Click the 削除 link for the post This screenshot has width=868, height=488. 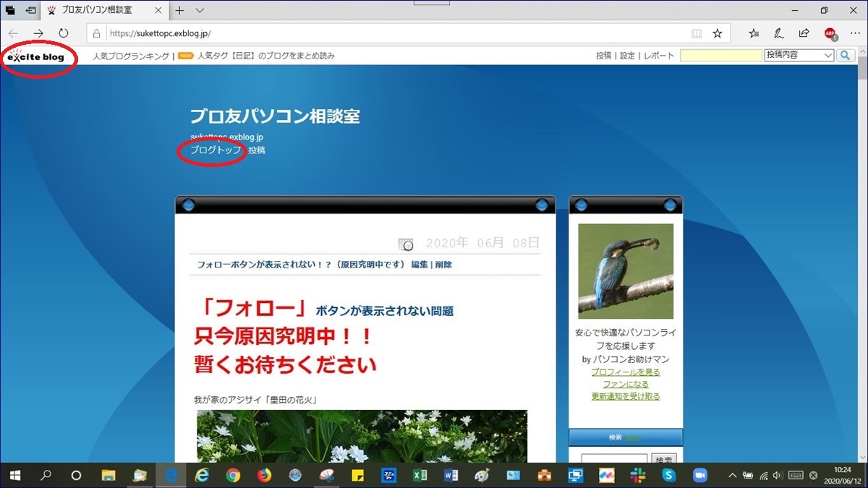tap(443, 265)
